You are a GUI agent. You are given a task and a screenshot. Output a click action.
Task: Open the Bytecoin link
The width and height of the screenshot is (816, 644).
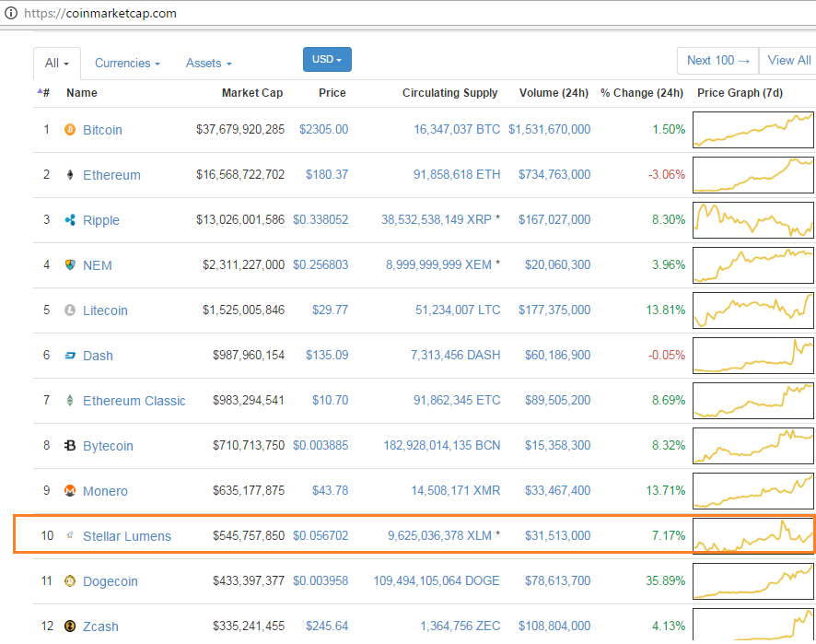[x=109, y=446]
